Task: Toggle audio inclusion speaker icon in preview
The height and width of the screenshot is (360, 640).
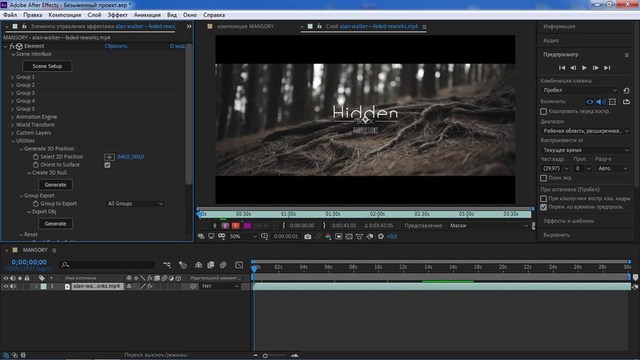Action: 600,102
